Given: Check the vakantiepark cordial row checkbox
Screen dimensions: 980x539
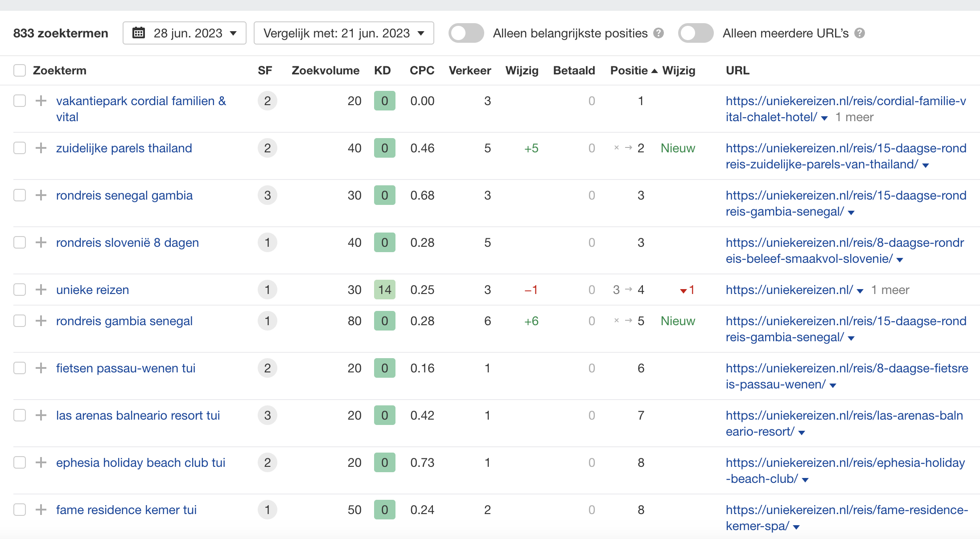Looking at the screenshot, I should click(x=20, y=101).
